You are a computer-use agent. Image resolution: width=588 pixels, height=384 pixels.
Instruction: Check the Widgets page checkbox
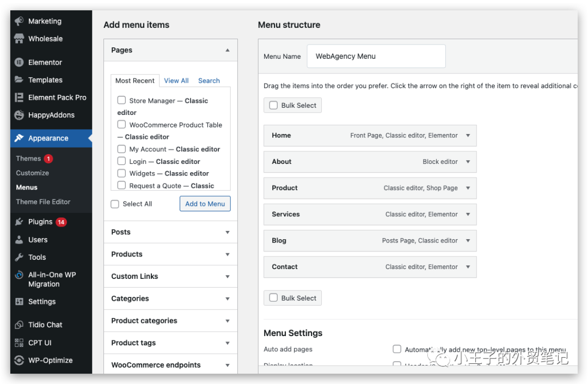pyautogui.click(x=121, y=173)
